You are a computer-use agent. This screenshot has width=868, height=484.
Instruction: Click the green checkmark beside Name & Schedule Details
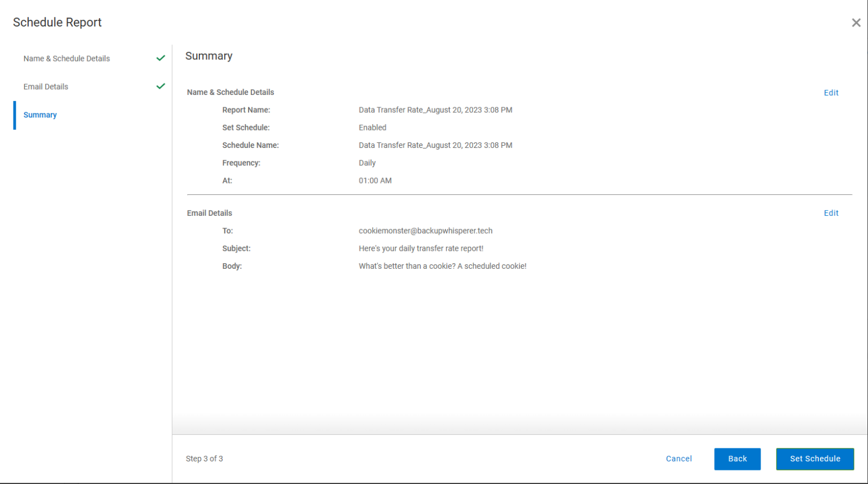[160, 58]
